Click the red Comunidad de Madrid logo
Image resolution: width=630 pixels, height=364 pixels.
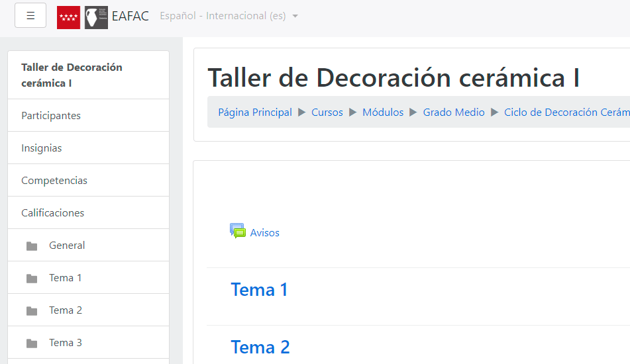coord(68,18)
